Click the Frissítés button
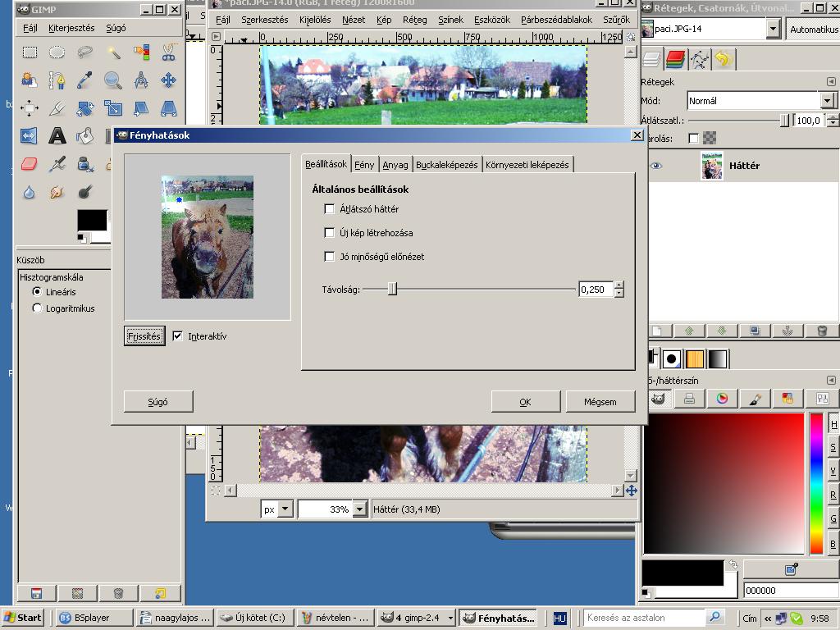Viewport: 840px width, 630px height. (x=144, y=336)
